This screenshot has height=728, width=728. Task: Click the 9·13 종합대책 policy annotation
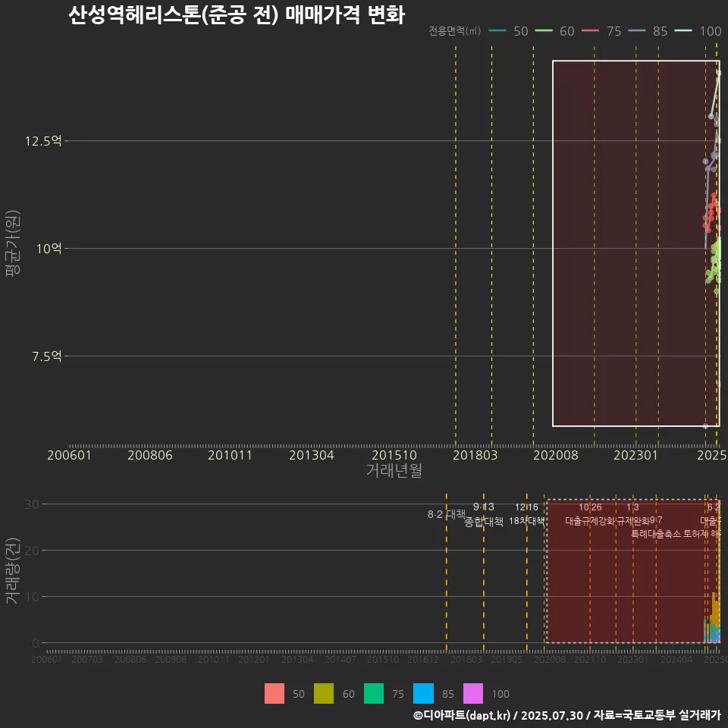(484, 514)
